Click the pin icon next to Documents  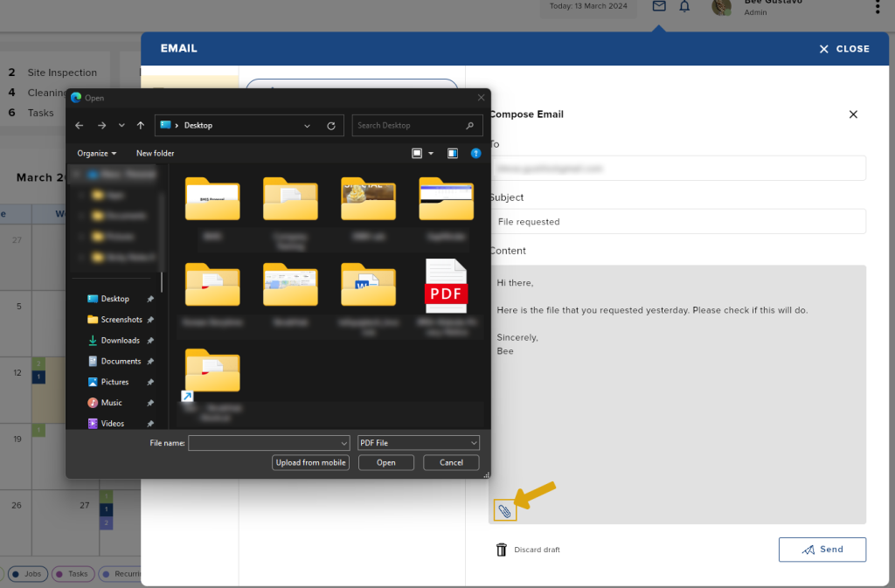[x=150, y=362]
